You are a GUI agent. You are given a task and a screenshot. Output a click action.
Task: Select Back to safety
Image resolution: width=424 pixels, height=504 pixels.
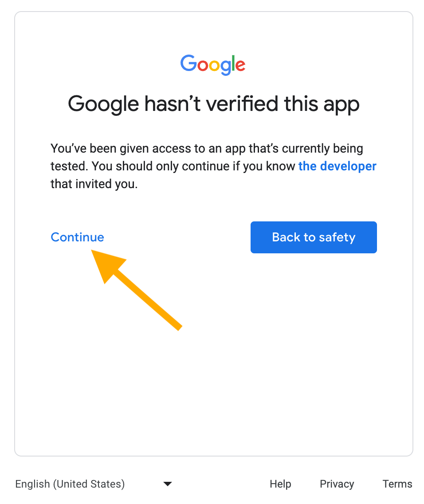314,237
